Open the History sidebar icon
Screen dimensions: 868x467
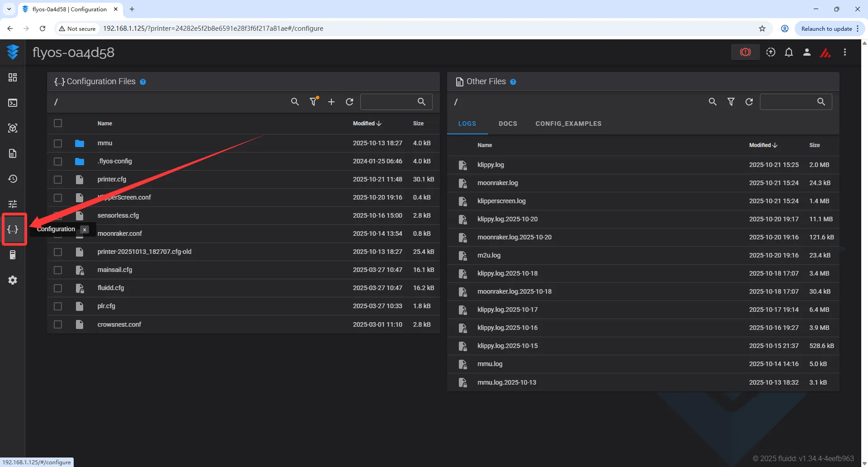coord(13,179)
